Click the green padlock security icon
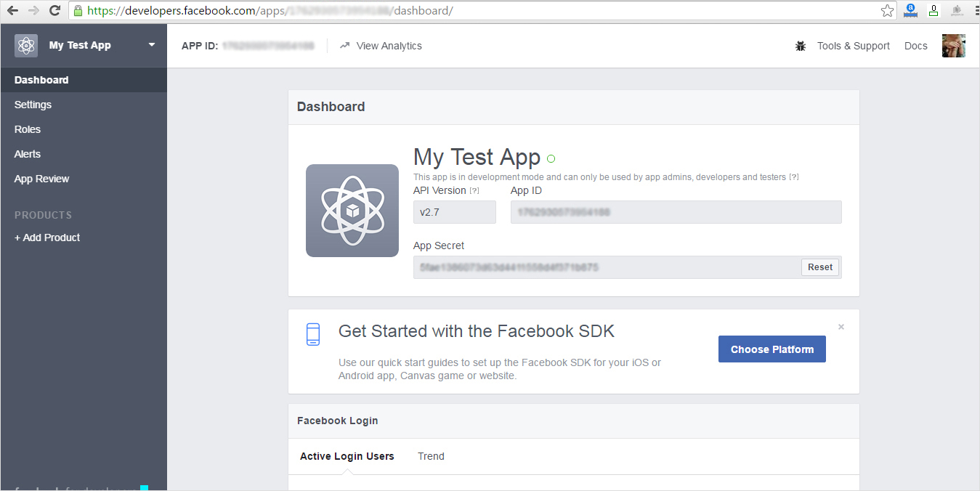 click(78, 11)
